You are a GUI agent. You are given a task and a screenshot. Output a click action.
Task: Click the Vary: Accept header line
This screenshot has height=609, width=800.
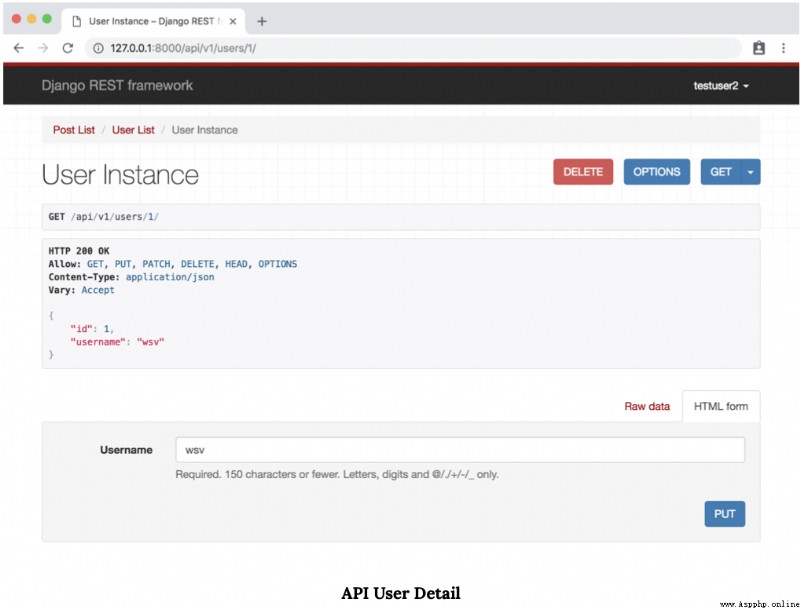[82, 290]
